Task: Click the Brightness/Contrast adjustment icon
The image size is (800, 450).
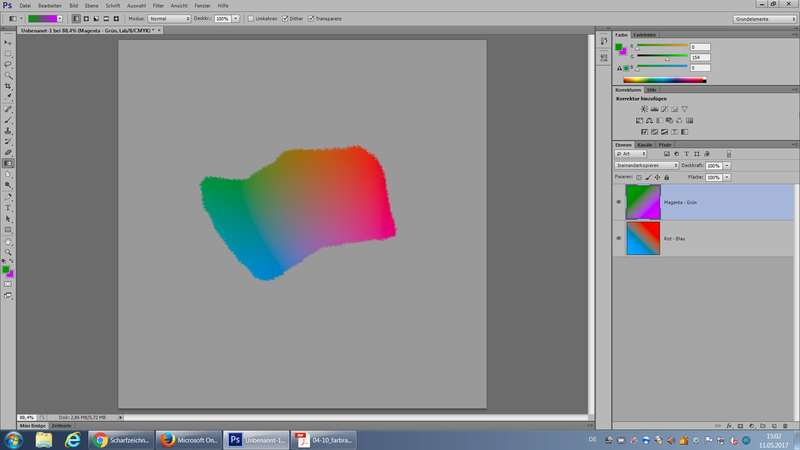Action: (x=641, y=108)
